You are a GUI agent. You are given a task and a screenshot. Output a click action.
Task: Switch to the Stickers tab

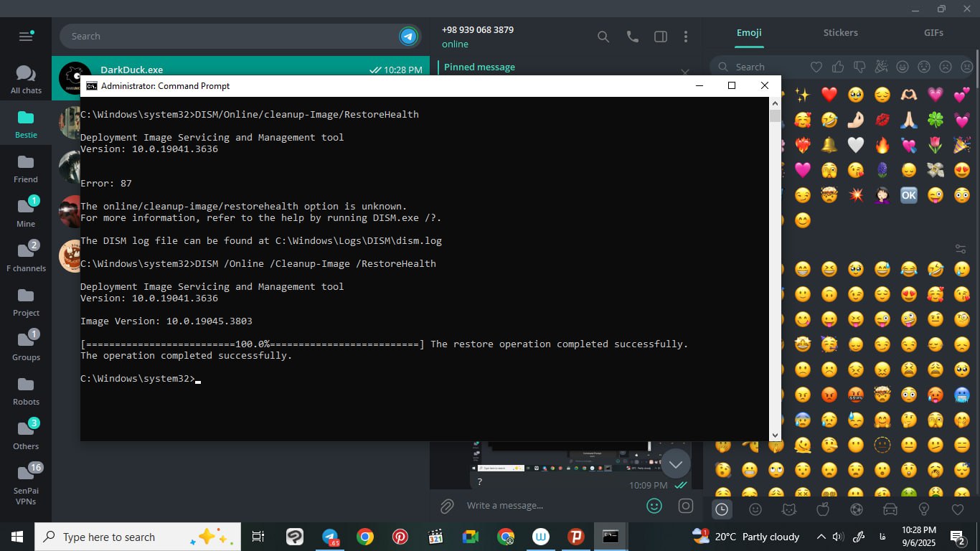[840, 33]
